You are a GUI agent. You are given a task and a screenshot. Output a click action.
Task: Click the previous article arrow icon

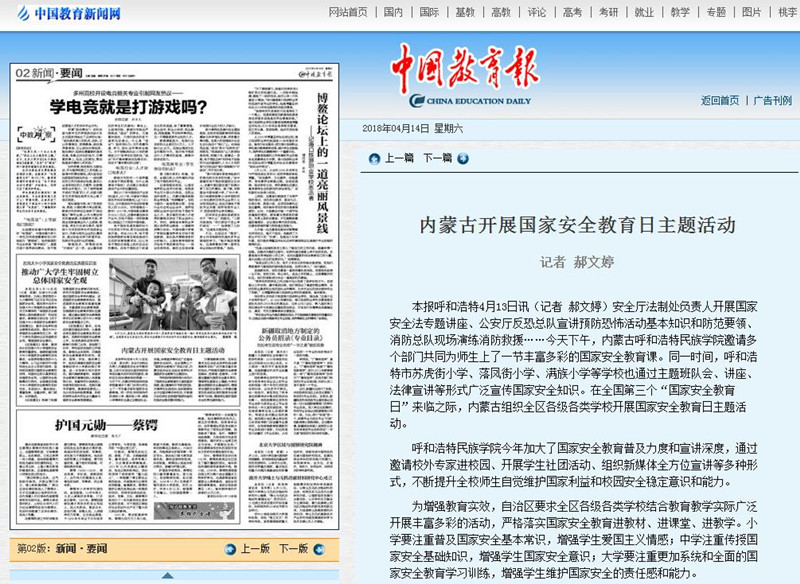pos(373,158)
